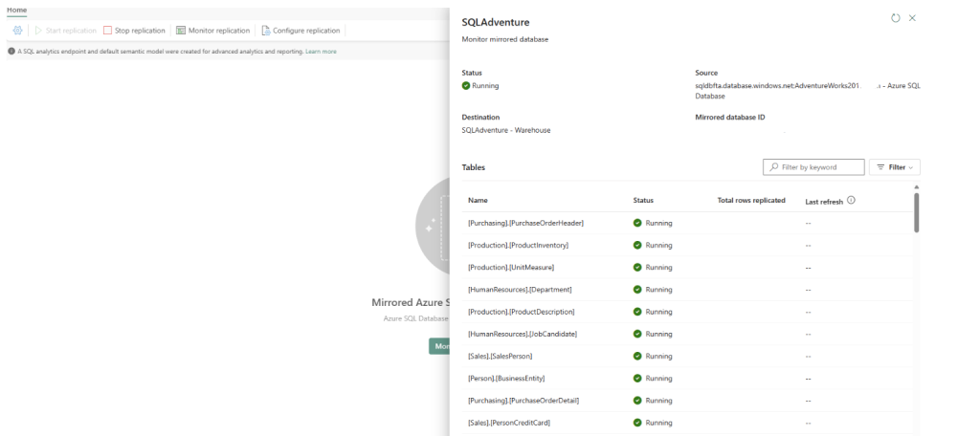Viewport: 980px width, 436px height.
Task: Click running status icon for PersonCreditCard
Action: coord(637,423)
